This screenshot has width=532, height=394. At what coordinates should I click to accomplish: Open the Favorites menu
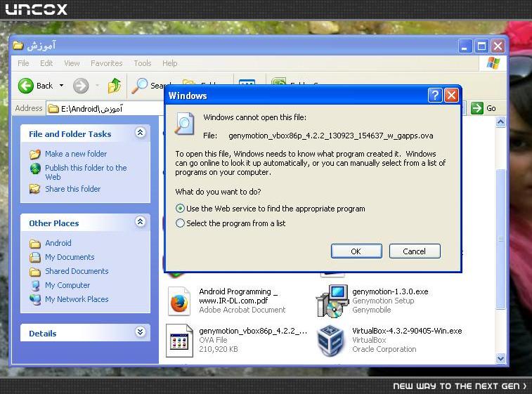click(107, 63)
